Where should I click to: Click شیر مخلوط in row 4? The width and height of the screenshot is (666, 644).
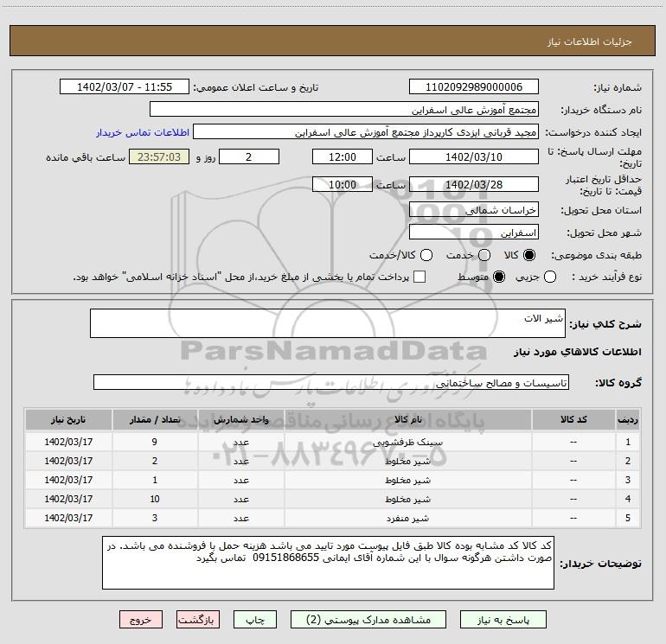pos(407,500)
